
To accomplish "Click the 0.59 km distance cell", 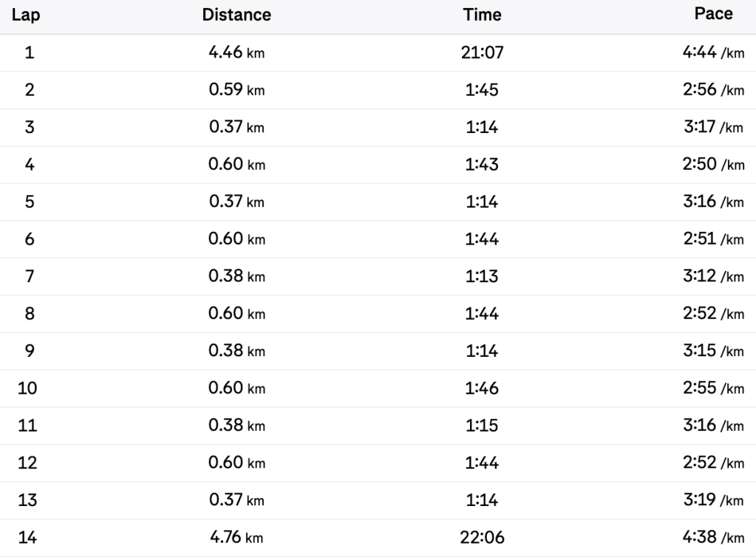I will tap(236, 90).
